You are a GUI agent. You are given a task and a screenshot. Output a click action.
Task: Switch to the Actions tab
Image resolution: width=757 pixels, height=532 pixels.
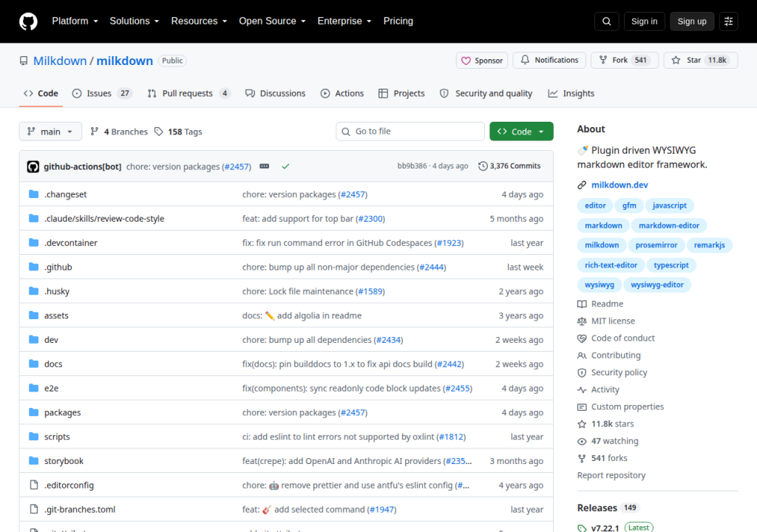tap(342, 93)
